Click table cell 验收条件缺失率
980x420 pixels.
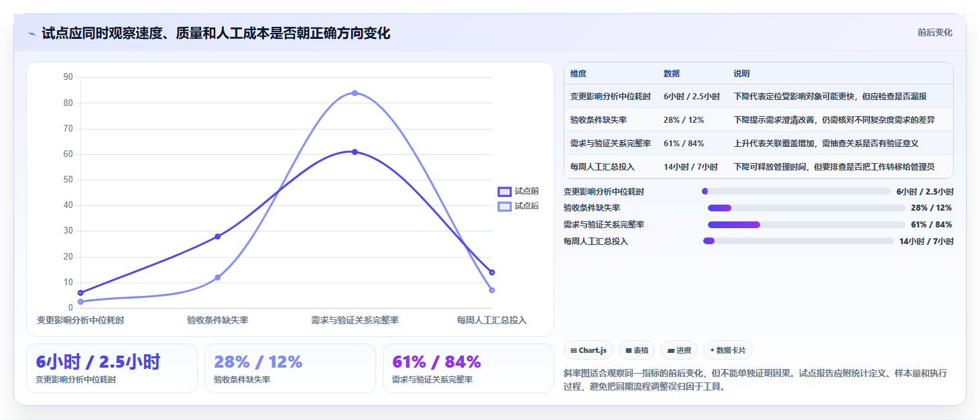599,120
